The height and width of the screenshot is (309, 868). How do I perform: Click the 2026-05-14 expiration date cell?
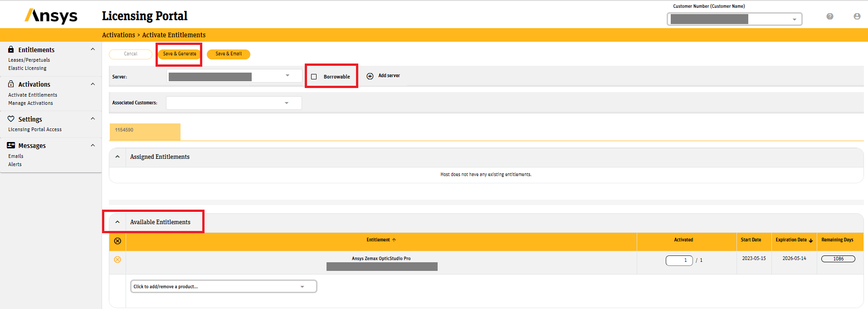tap(794, 258)
